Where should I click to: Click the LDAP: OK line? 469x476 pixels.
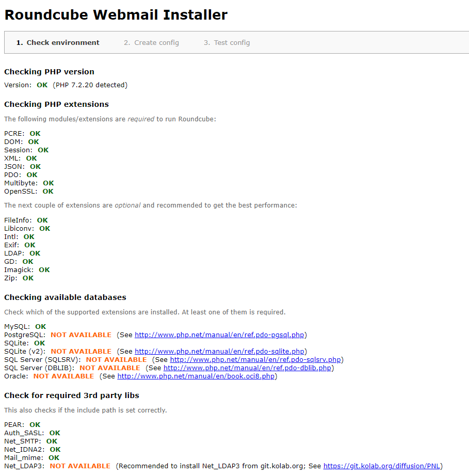[22, 253]
